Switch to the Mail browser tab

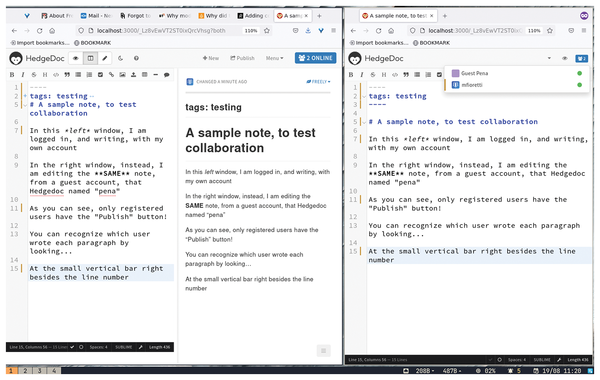coord(96,16)
